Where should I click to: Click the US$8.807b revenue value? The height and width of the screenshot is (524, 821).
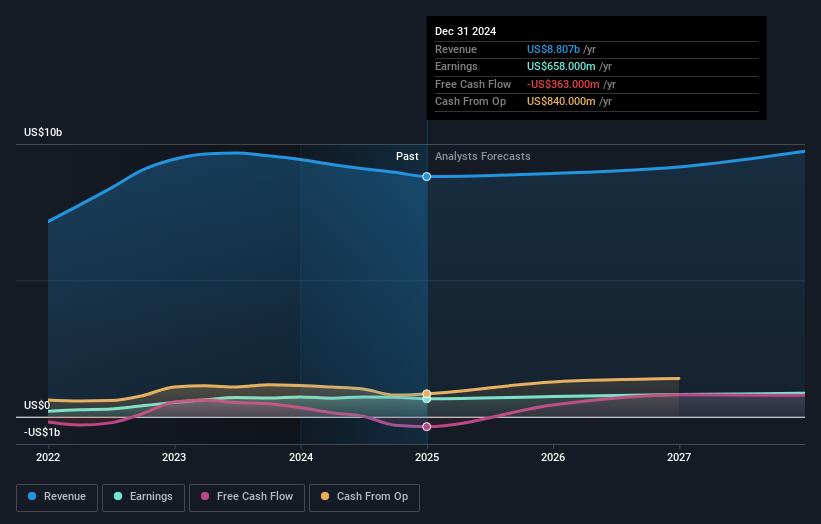click(553, 49)
